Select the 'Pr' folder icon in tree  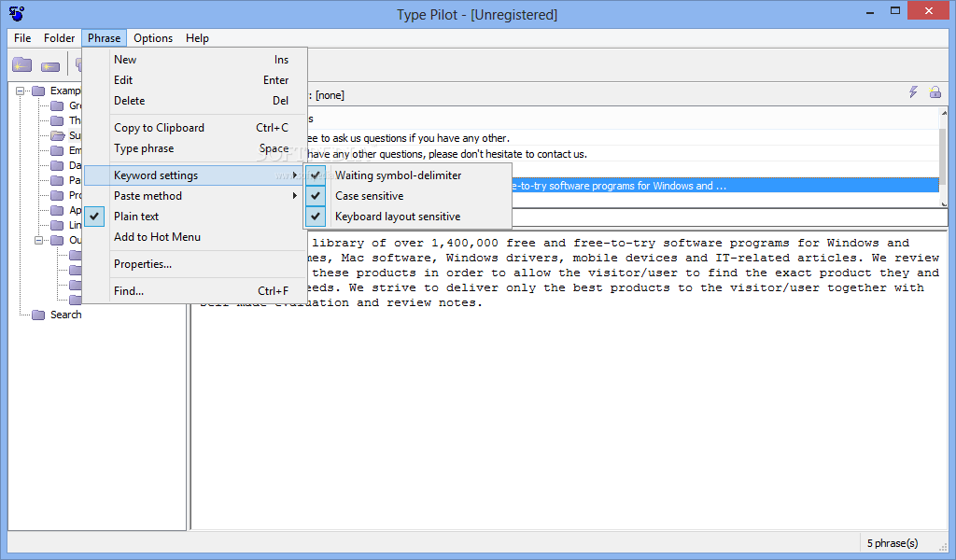[x=57, y=195]
